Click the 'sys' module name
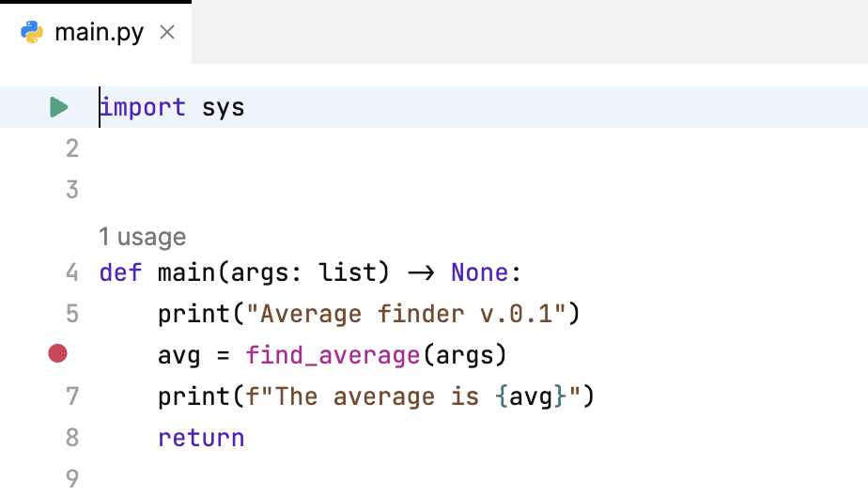 [x=223, y=107]
